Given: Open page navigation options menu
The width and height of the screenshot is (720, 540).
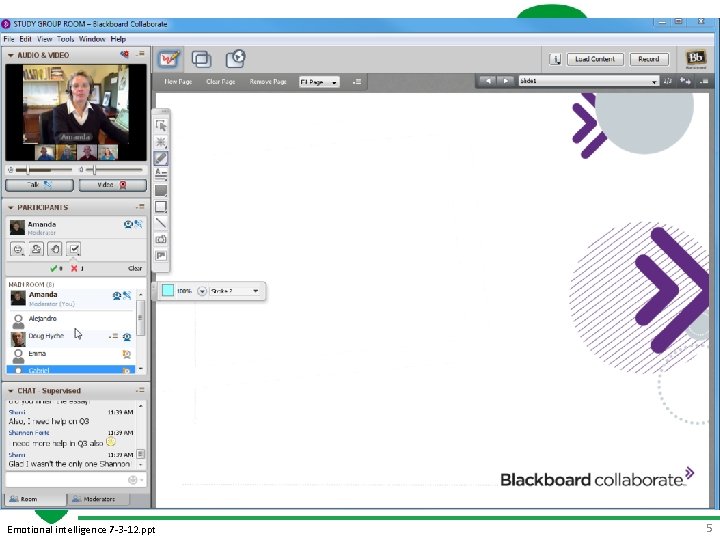Looking at the screenshot, I should click(703, 81).
